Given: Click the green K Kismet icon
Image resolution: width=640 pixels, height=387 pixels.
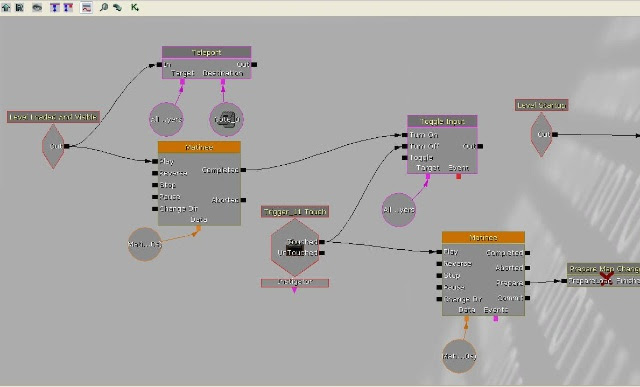Looking at the screenshot, I should tap(135, 7).
